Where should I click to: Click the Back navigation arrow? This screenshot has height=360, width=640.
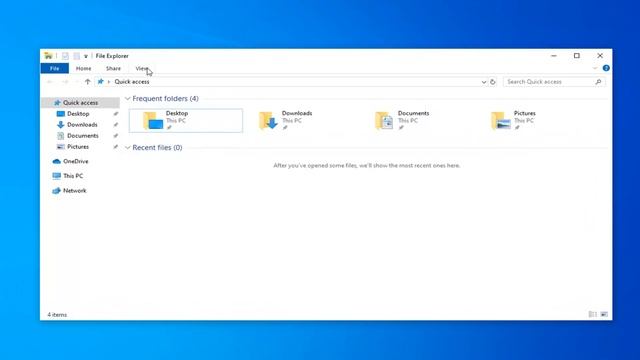(50, 82)
